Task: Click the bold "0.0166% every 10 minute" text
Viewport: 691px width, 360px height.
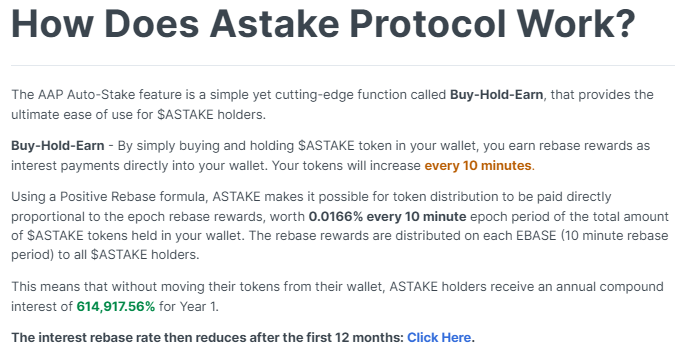Action: point(387,217)
